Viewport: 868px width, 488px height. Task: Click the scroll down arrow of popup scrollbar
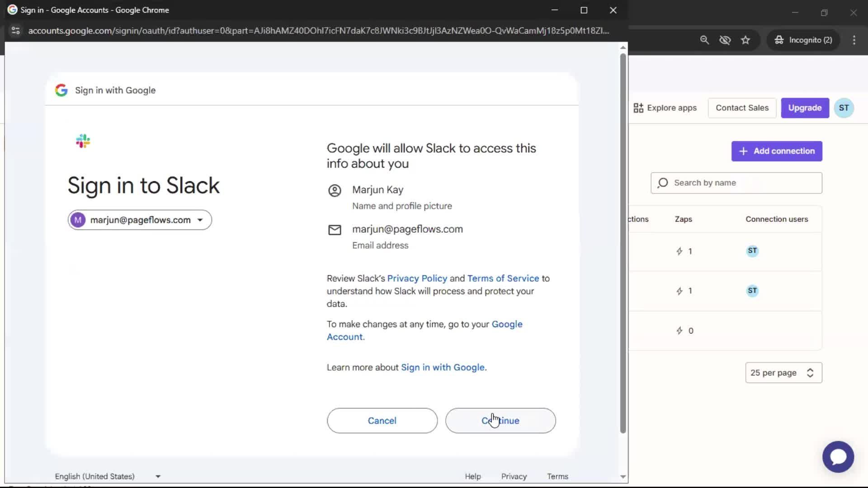coord(623,477)
